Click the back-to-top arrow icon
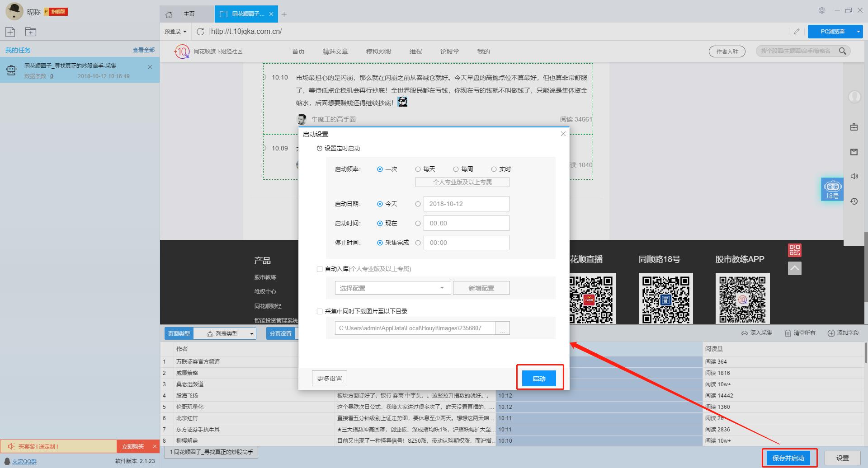The image size is (868, 468). click(x=794, y=268)
